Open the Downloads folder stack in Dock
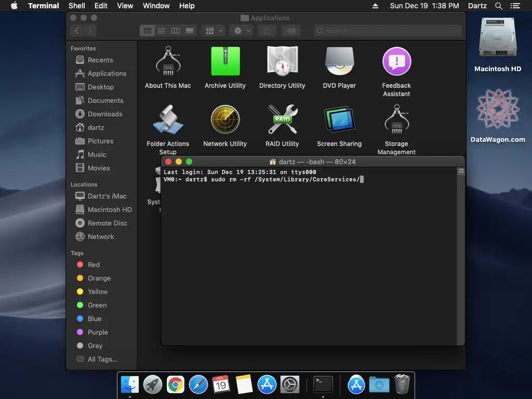 [379, 385]
